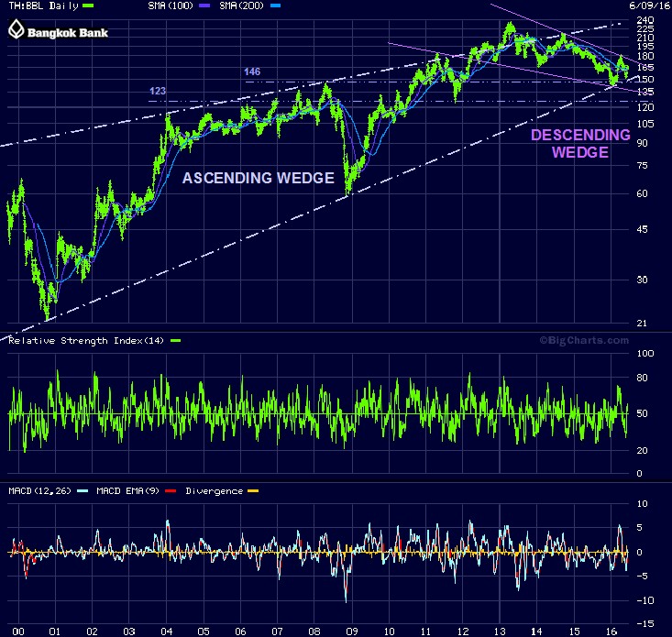Click the Bangkok Bank diamond logo icon

pos(17,29)
